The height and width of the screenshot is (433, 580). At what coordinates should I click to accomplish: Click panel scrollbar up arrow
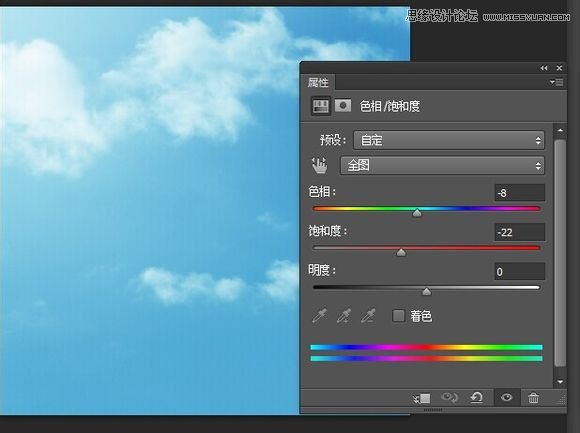click(560, 131)
